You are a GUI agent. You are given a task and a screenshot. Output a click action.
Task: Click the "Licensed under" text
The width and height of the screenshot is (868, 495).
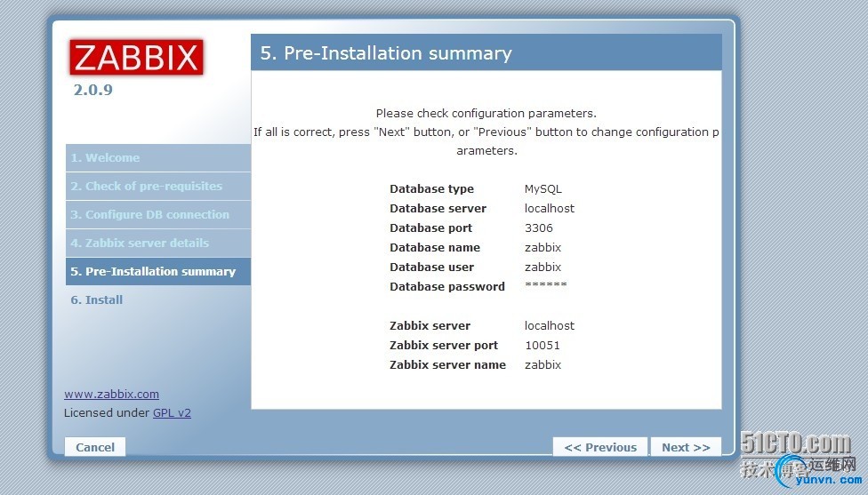point(107,412)
